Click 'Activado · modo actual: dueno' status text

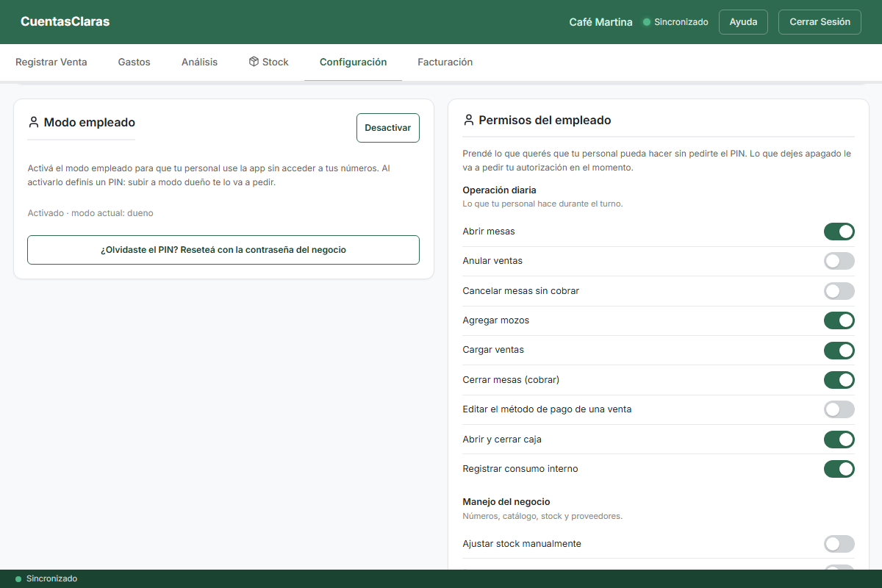tap(90, 213)
